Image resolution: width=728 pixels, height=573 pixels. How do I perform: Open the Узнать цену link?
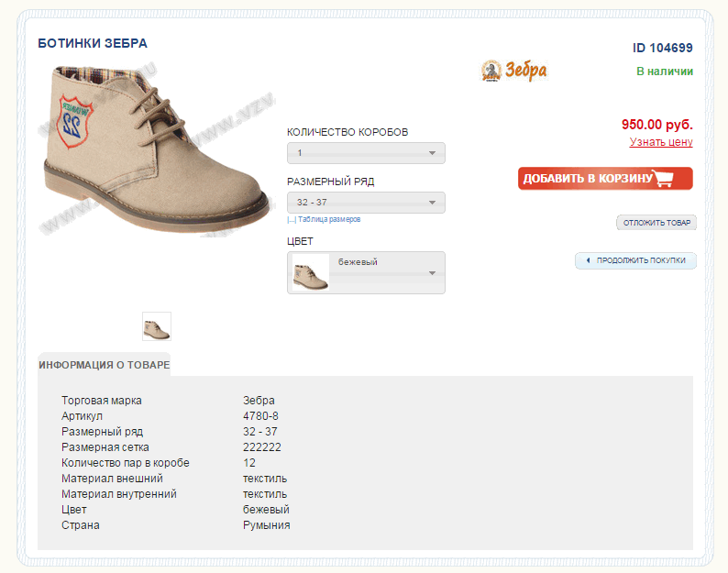(661, 142)
